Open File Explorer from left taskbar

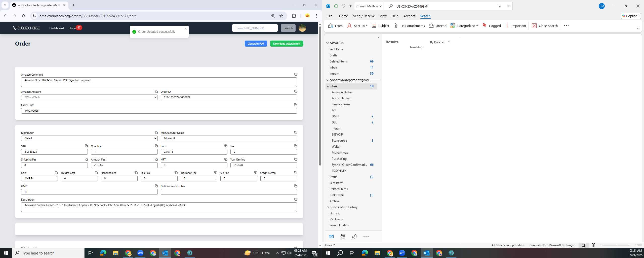click(x=115, y=253)
